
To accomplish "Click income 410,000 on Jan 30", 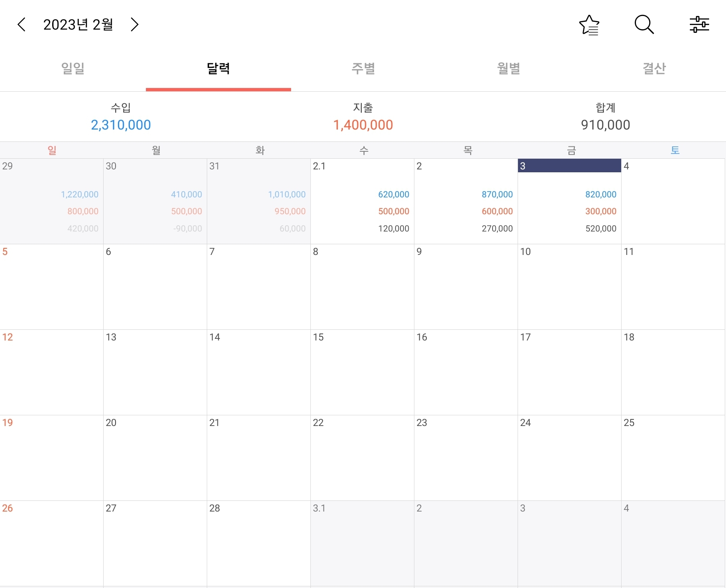I will tap(186, 194).
